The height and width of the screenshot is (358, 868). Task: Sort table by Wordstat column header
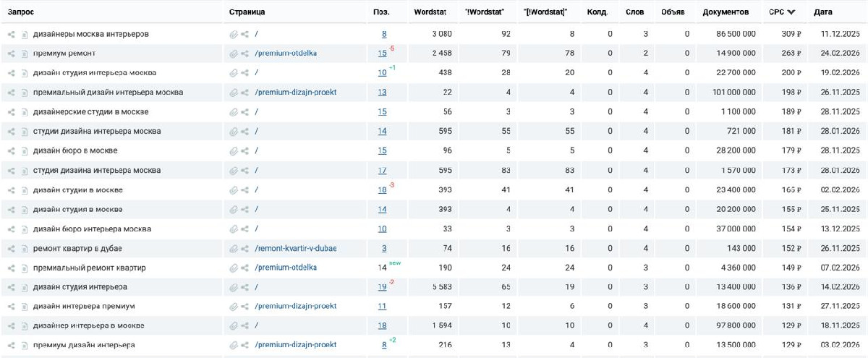[x=430, y=12]
